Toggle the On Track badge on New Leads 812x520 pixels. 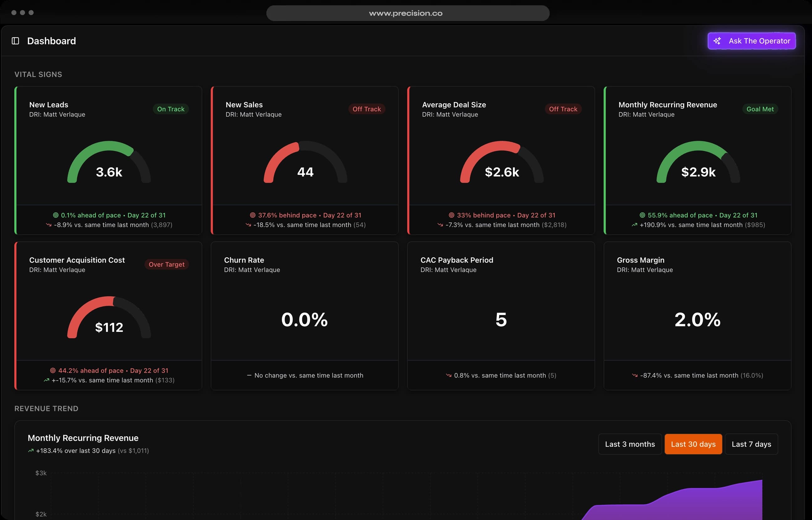[171, 109]
